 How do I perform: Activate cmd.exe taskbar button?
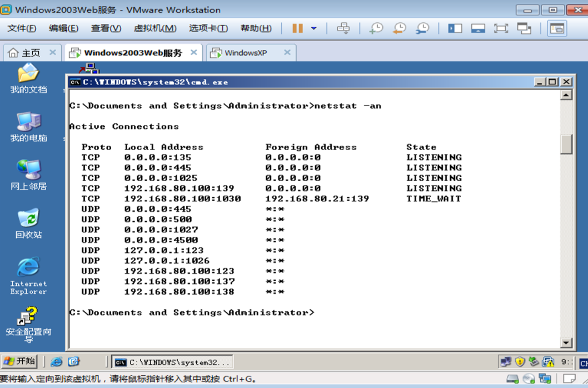click(173, 362)
